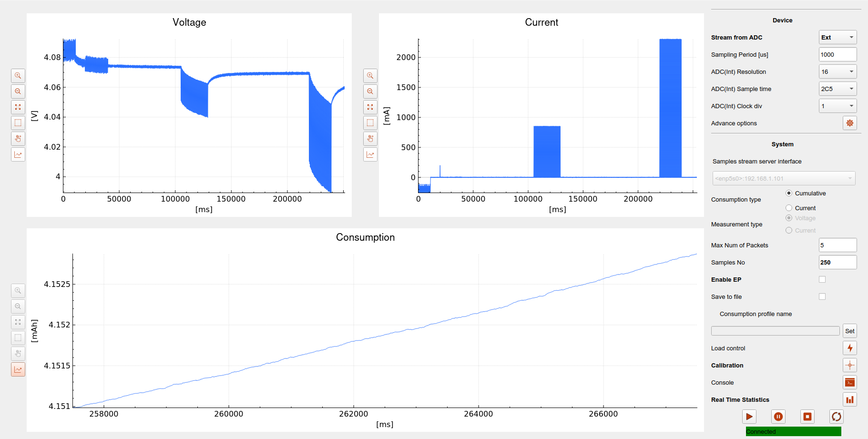
Task: Open ADC(Int) Sample time selector
Action: (837, 88)
